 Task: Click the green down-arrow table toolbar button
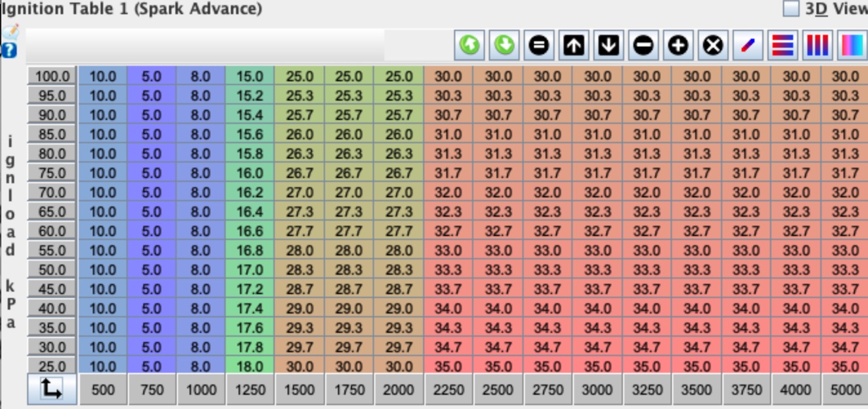pyautogui.click(x=504, y=45)
